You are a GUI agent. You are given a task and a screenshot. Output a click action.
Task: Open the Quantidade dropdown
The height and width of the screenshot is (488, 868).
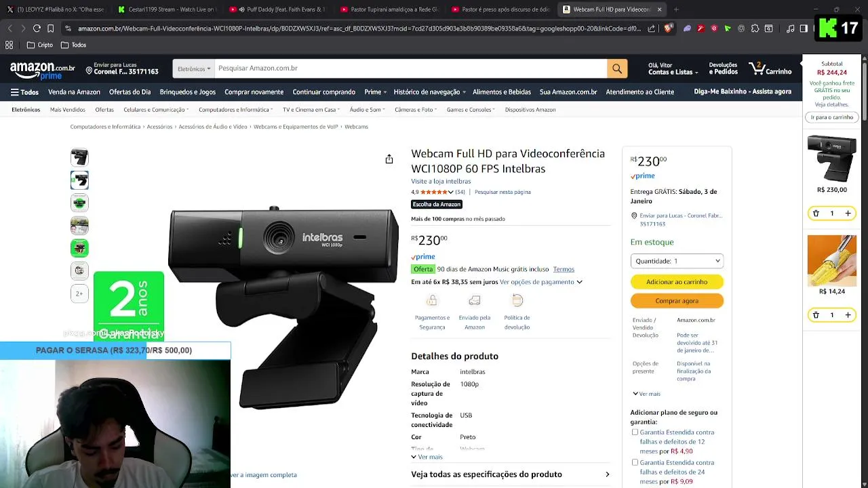pos(677,261)
